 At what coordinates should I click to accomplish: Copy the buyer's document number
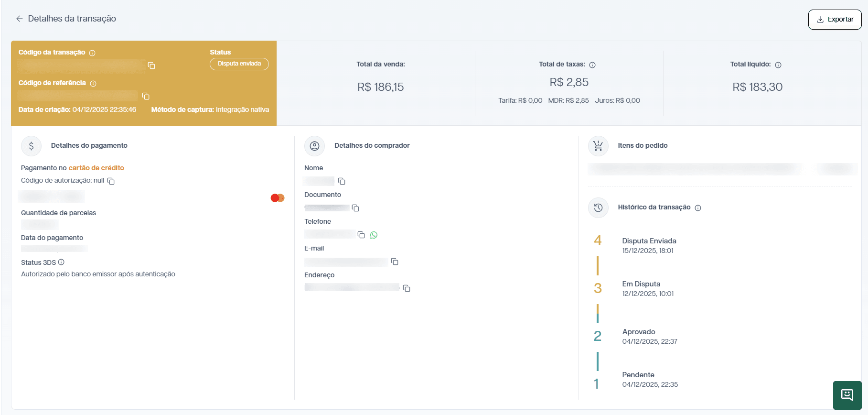point(355,208)
